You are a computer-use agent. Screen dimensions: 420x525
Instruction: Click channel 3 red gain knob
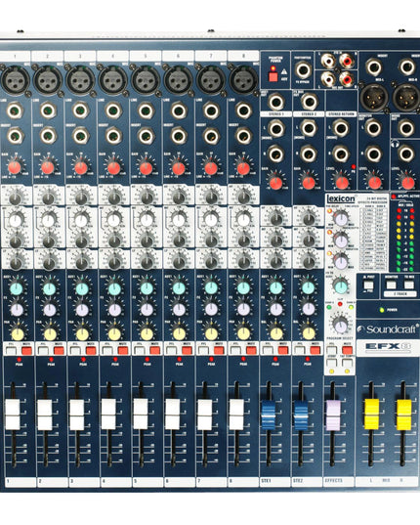(x=81, y=167)
